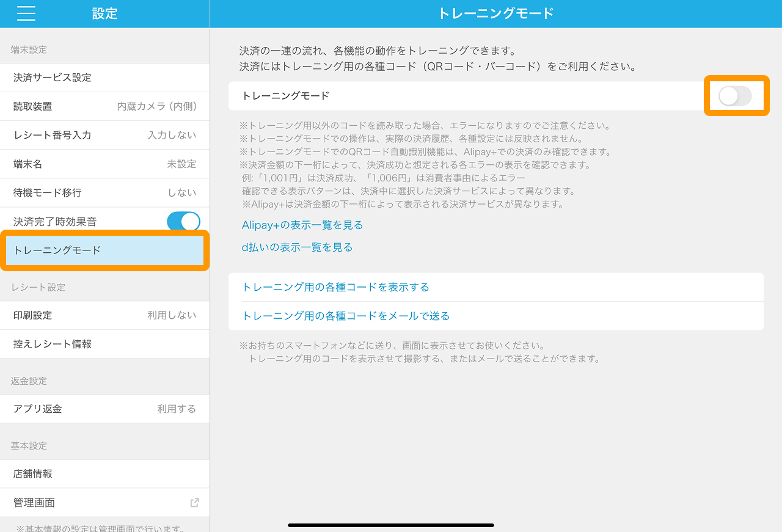This screenshot has width=782, height=532.
Task: Open the hamburger navigation menu
Action: click(x=26, y=13)
